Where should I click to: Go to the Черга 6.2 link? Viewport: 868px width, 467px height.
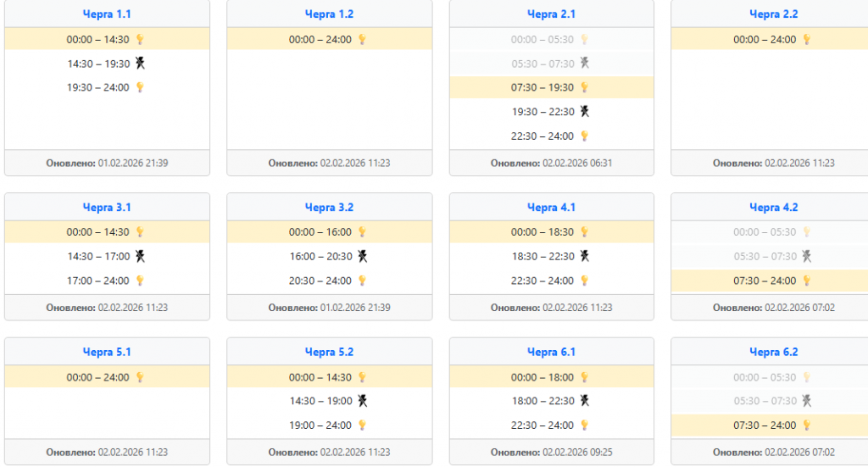coord(773,353)
